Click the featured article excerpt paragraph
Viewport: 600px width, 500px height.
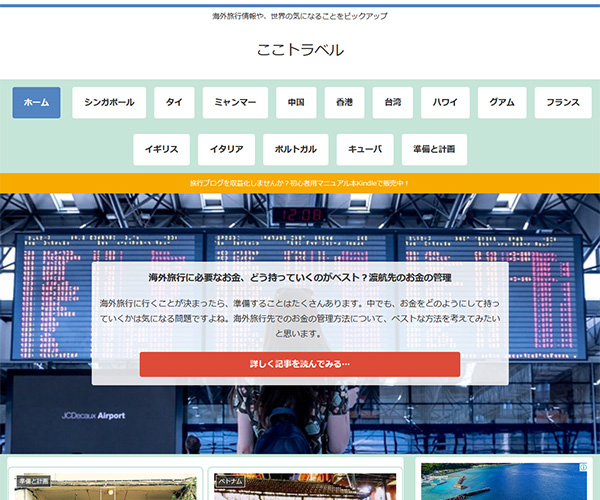(x=300, y=318)
